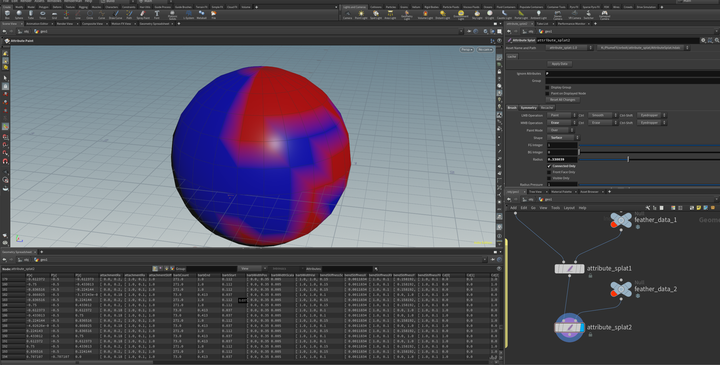The height and width of the screenshot is (365, 720).
Task: Toggle the Display Group checkbox
Action: click(x=547, y=87)
